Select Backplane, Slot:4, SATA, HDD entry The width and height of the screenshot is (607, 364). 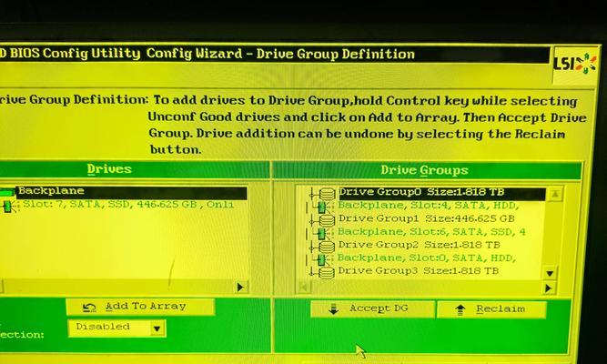[x=428, y=206]
